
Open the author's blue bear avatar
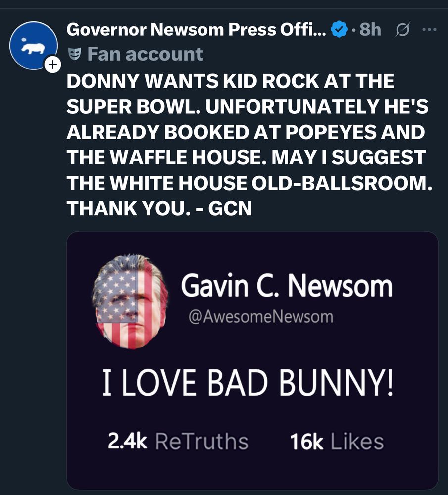33,45
